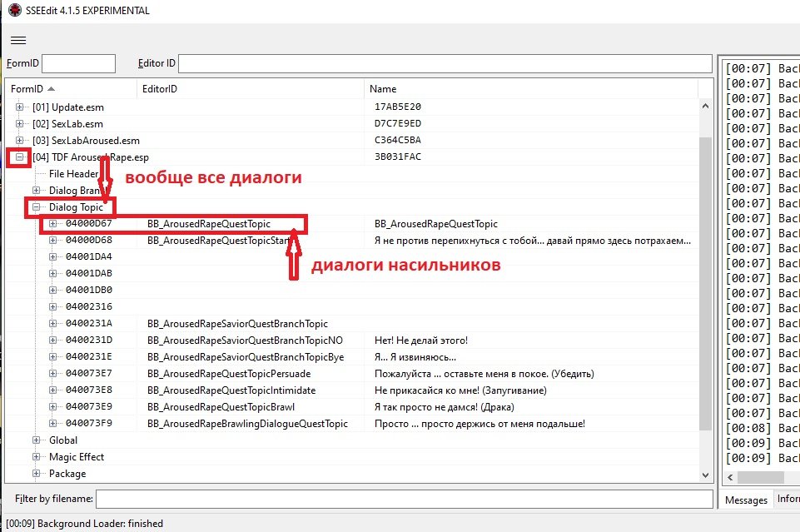
Task: Select the File Header tree item
Action: click(73, 174)
